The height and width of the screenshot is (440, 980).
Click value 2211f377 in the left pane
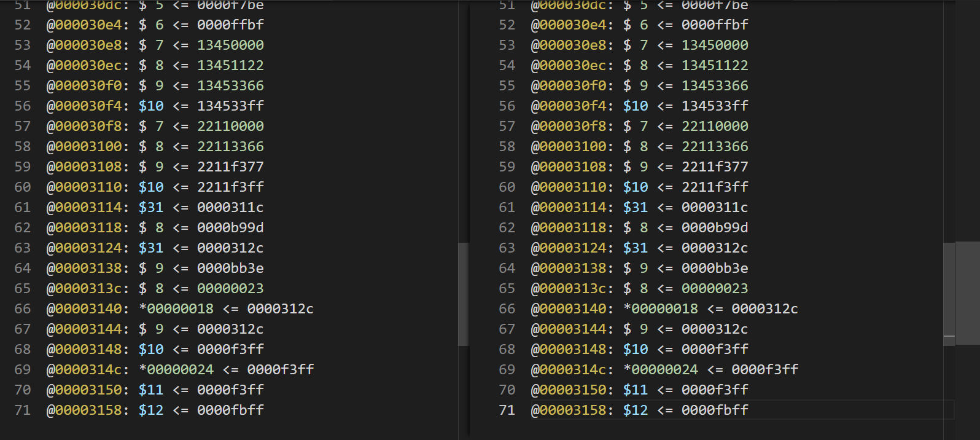230,167
